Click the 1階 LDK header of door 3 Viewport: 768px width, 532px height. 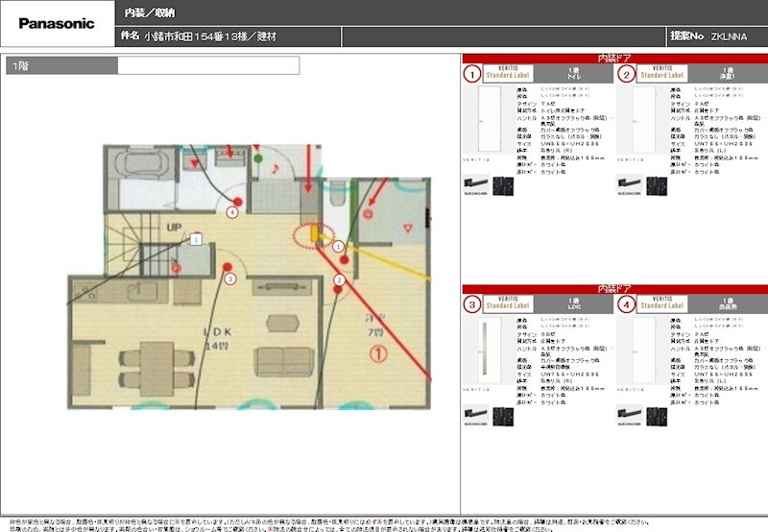coord(573,303)
